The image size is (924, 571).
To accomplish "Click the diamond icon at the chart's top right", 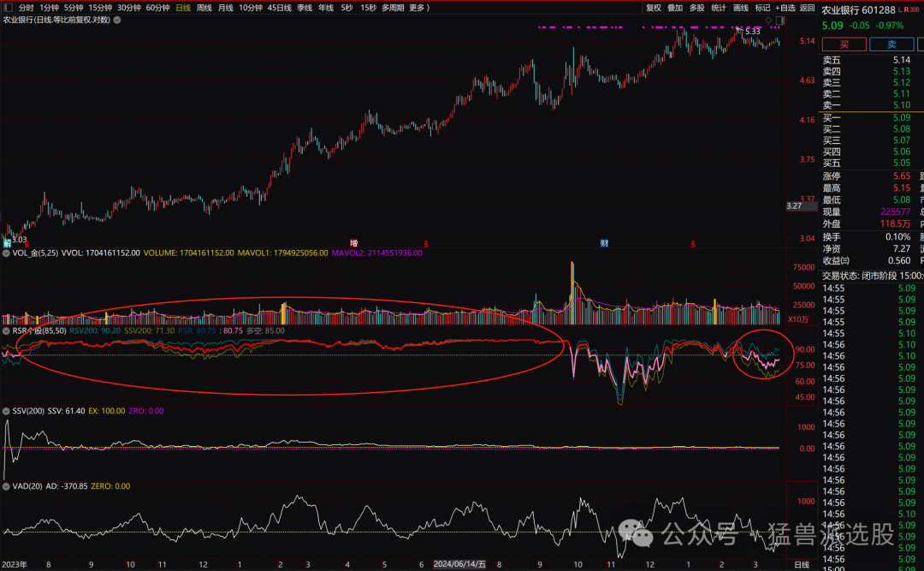I will tap(768, 20).
